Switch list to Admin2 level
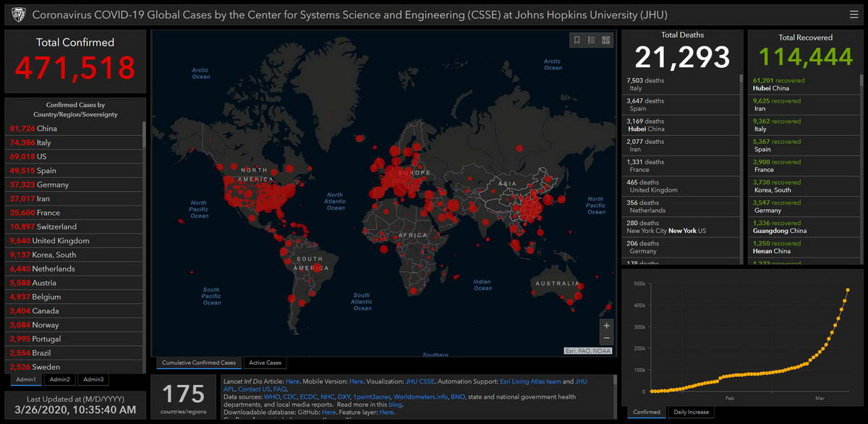Screen dimensions: 868x424 coord(60,379)
